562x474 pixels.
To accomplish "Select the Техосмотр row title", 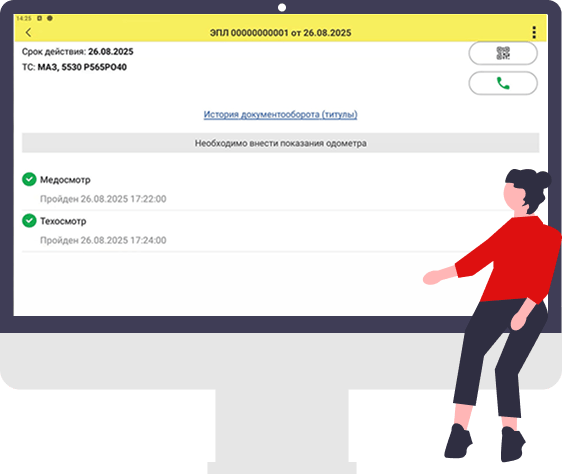I will point(63,221).
